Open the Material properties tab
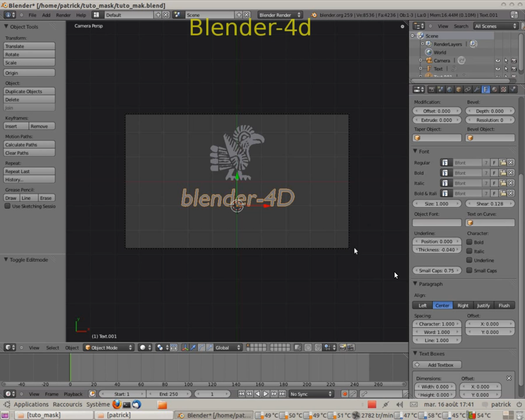 click(x=495, y=89)
